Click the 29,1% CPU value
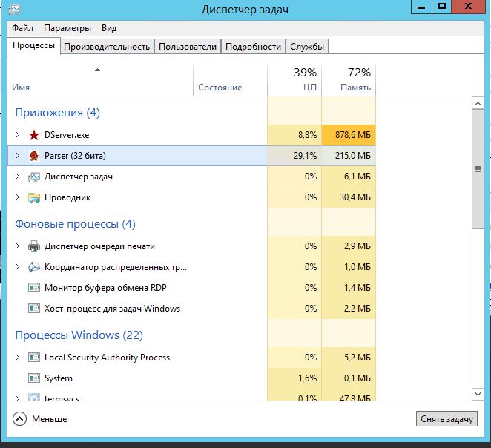The width and height of the screenshot is (491, 448). (306, 156)
